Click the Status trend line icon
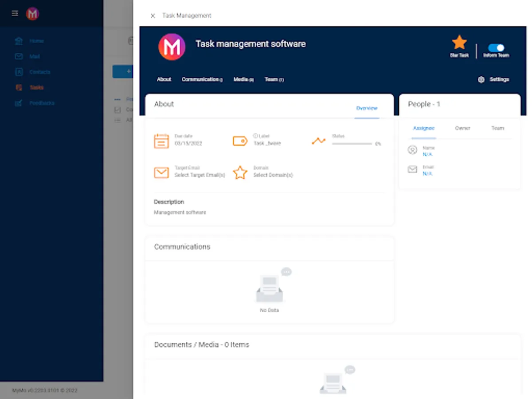 [x=318, y=141]
